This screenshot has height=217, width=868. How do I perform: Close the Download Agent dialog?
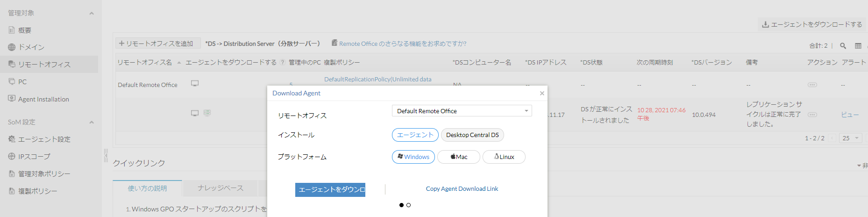point(542,93)
